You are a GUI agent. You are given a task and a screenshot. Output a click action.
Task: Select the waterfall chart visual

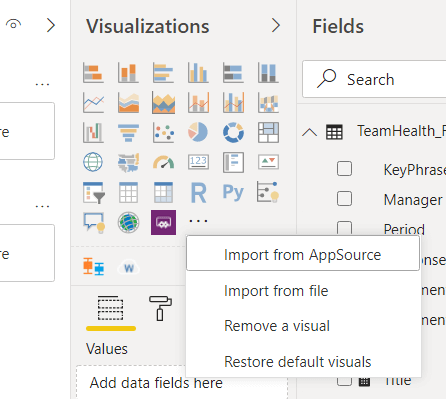[93, 132]
